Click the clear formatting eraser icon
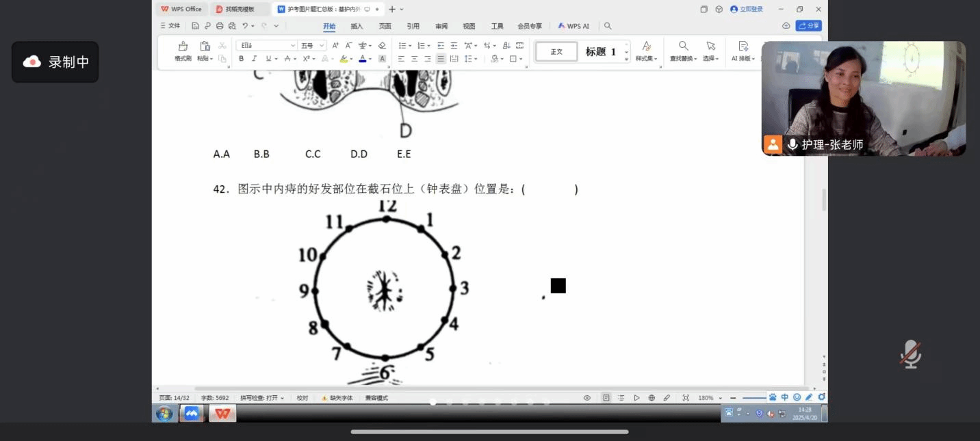This screenshot has width=980, height=441. pyautogui.click(x=382, y=46)
